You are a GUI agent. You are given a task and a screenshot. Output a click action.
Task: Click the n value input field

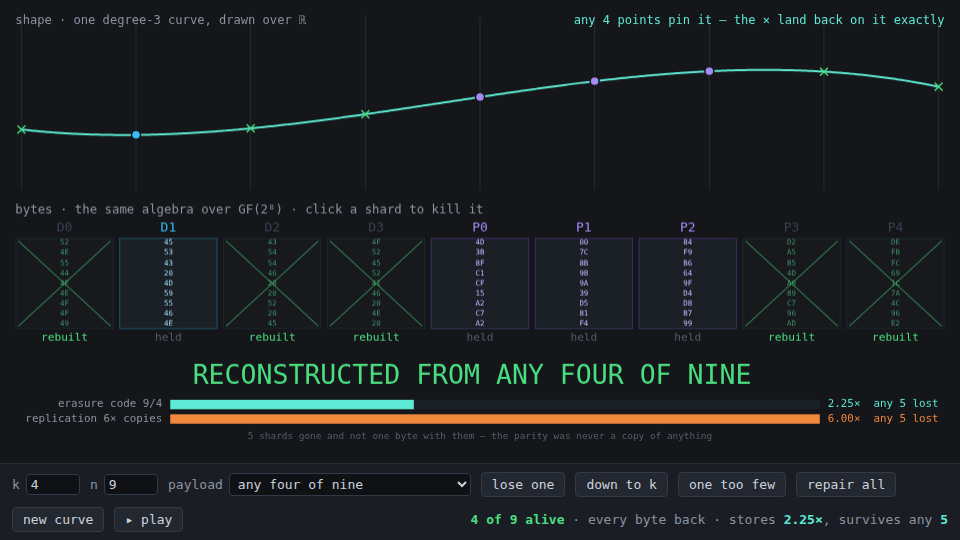130,484
